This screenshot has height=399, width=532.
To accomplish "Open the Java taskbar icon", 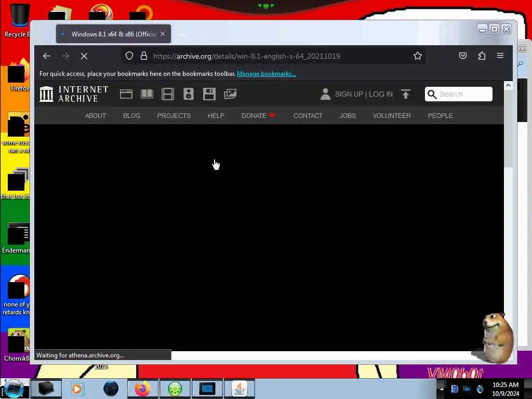I will pyautogui.click(x=240, y=389).
